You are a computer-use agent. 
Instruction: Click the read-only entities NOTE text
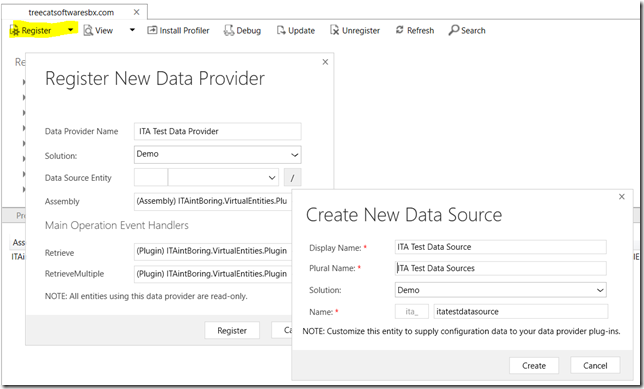pos(146,296)
